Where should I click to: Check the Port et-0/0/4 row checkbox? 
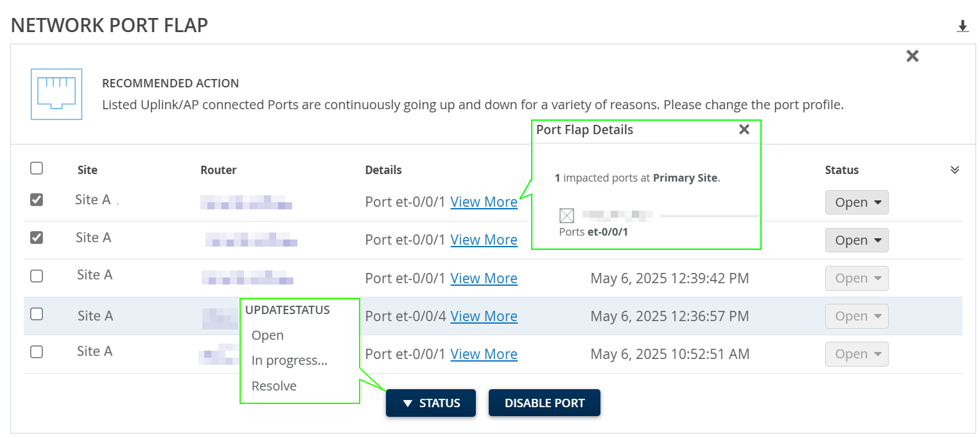37,314
